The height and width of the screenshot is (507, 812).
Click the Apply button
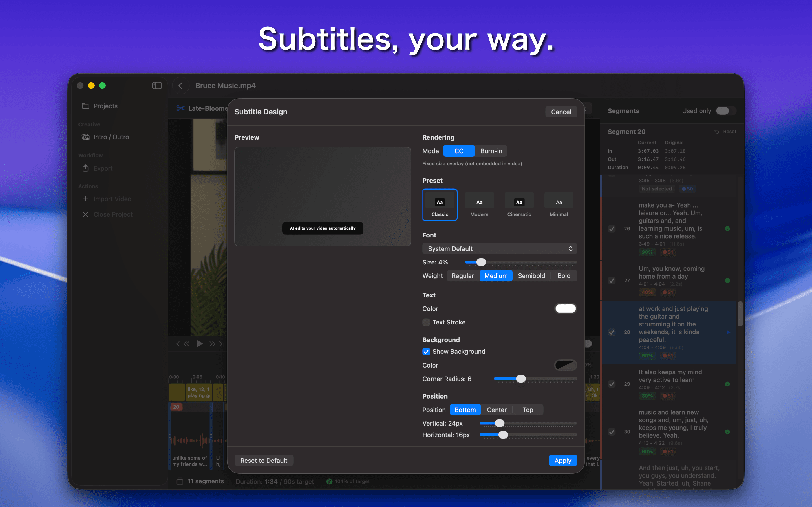(563, 460)
